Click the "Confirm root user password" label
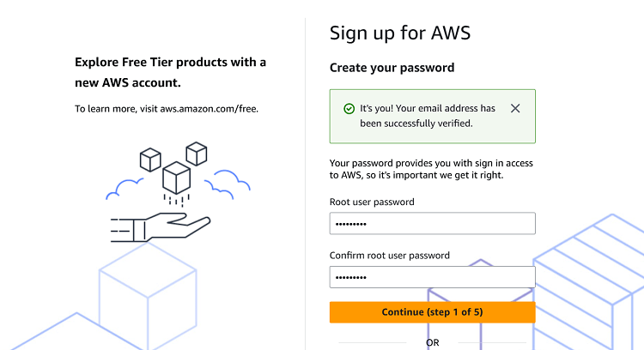Screen dimensions: 644x350 coord(389,256)
